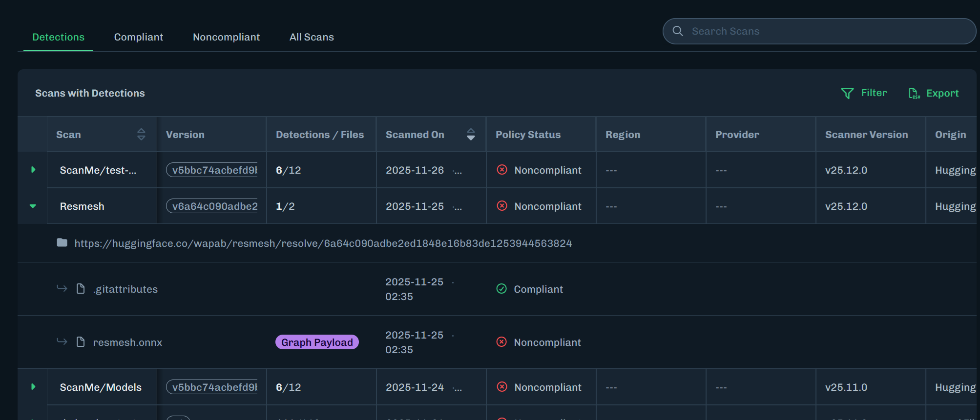
Task: Click the folder icon beside huggingface URL
Action: [x=62, y=243]
